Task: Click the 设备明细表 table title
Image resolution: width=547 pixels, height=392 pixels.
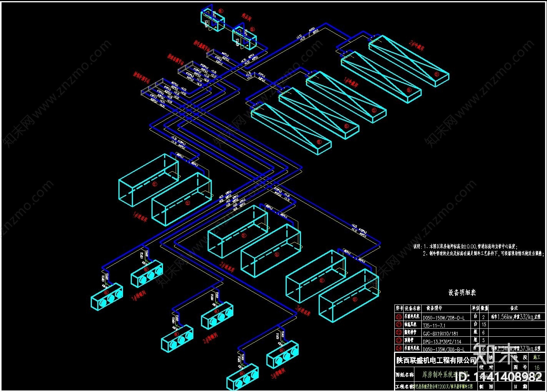Action: coord(462,293)
